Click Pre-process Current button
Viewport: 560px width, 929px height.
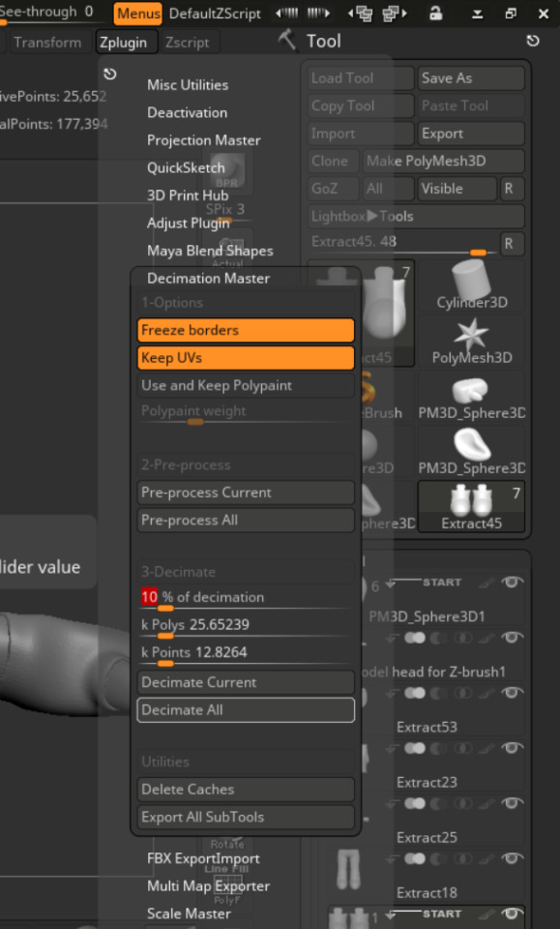tap(246, 493)
